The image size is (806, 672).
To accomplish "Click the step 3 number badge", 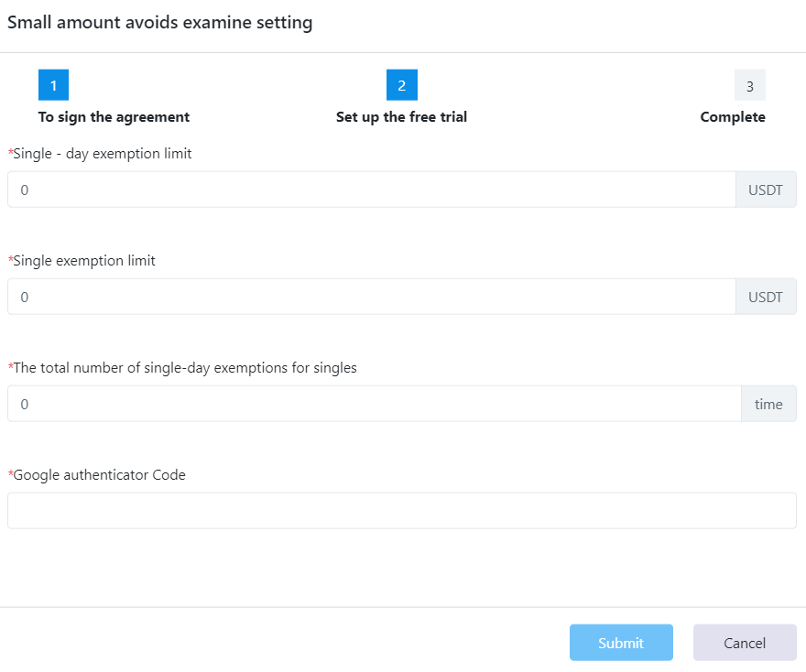I will pyautogui.click(x=750, y=85).
